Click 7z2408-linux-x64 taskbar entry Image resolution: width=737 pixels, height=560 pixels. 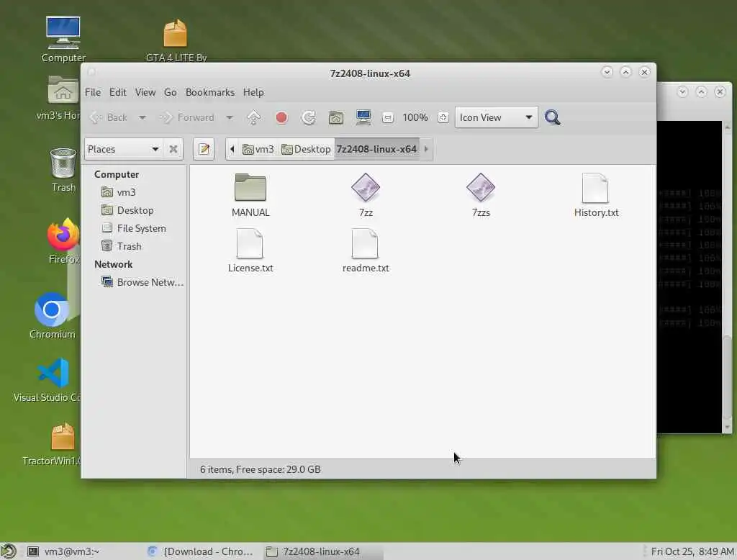click(x=322, y=551)
